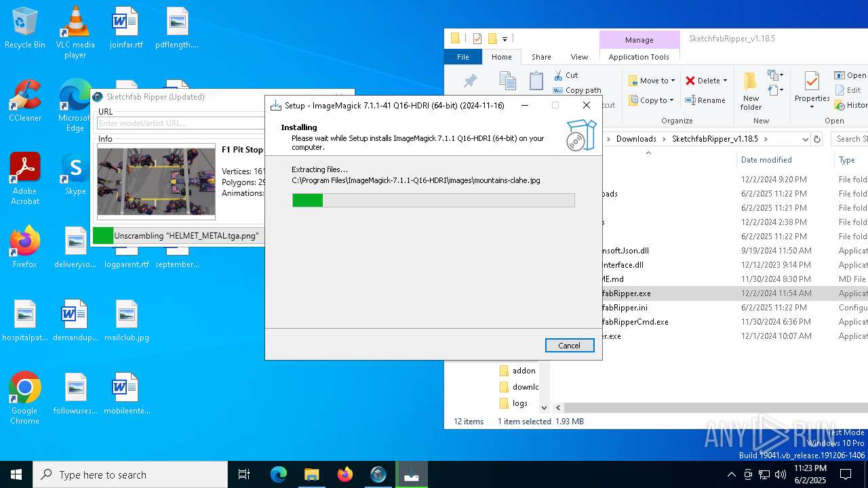
Task: Select the logs folder in tree
Action: point(513,403)
